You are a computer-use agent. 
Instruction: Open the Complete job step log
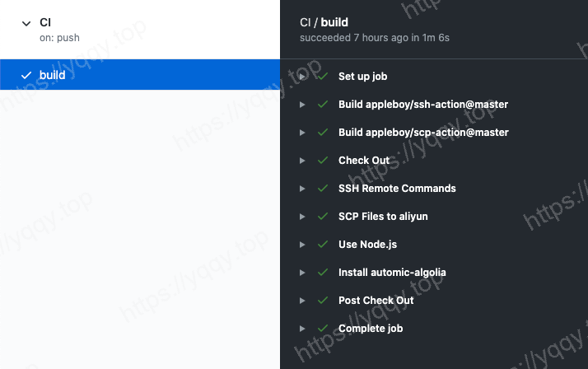coord(371,329)
